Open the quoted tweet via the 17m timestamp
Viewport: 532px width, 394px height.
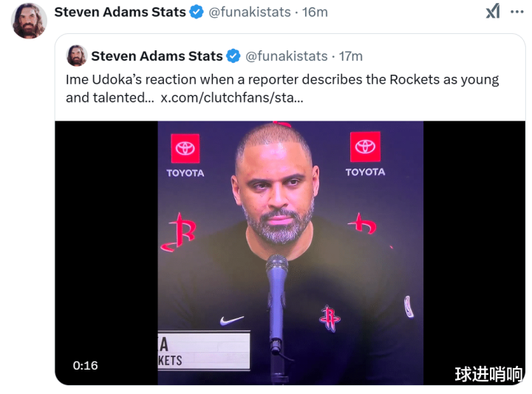click(351, 56)
